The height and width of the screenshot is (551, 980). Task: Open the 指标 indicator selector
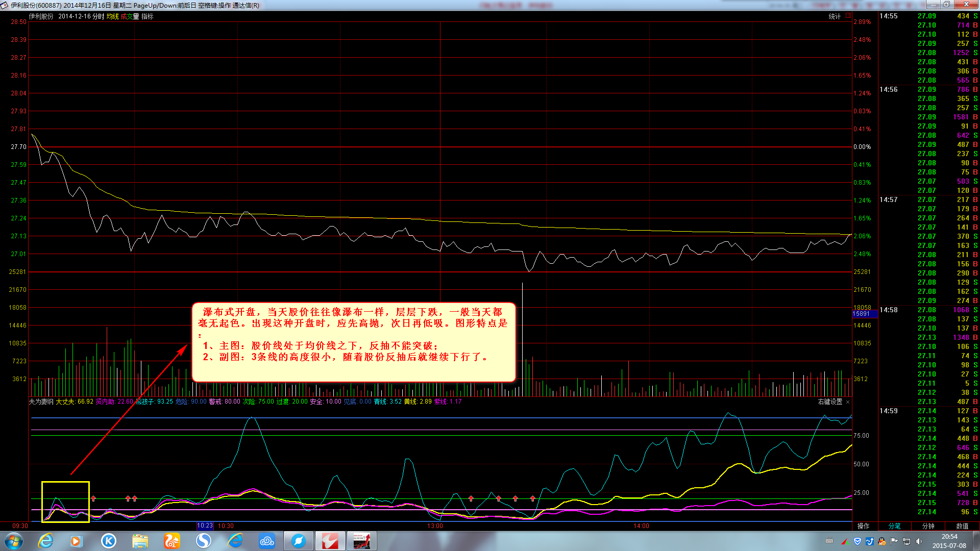148,16
